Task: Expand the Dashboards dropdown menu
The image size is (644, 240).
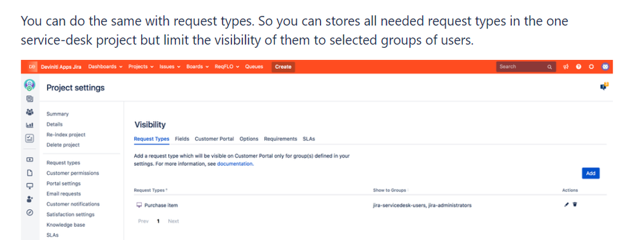Action: click(x=106, y=66)
